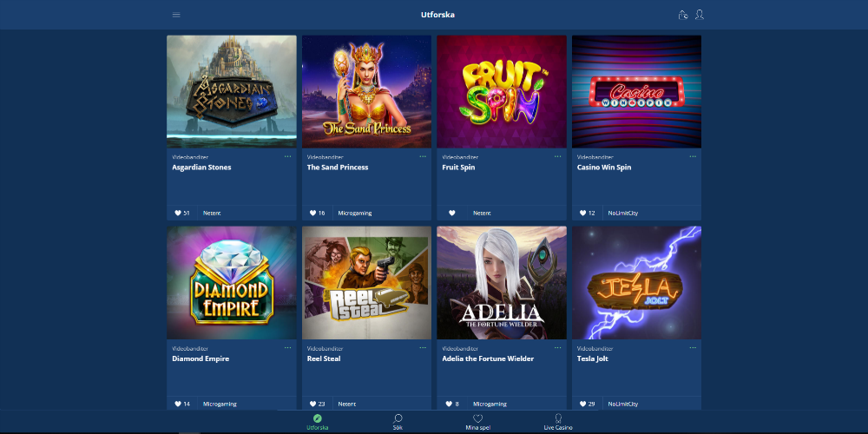Play Diamond Empire from its thumbnail
Screen dimensions: 868x434
coord(232,283)
